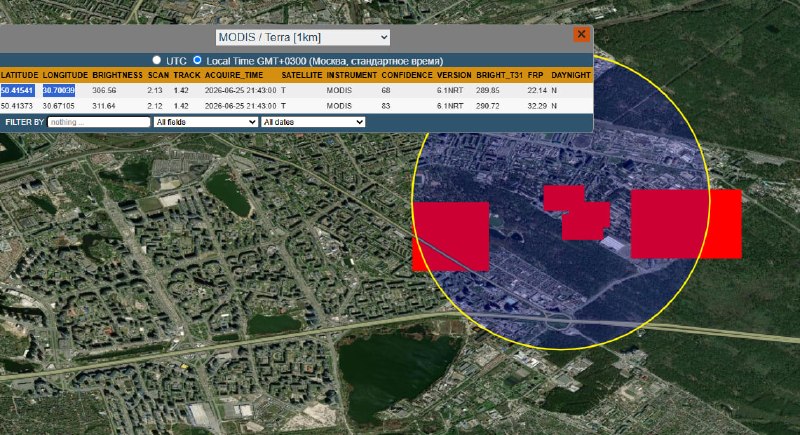Sort by SCAN column header
This screenshot has width=800, height=435.
(x=158, y=75)
